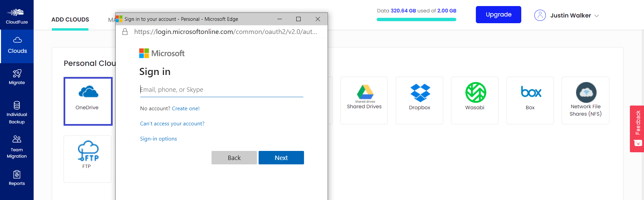Click the user profile avatar icon
The width and height of the screenshot is (644, 200).
540,15
